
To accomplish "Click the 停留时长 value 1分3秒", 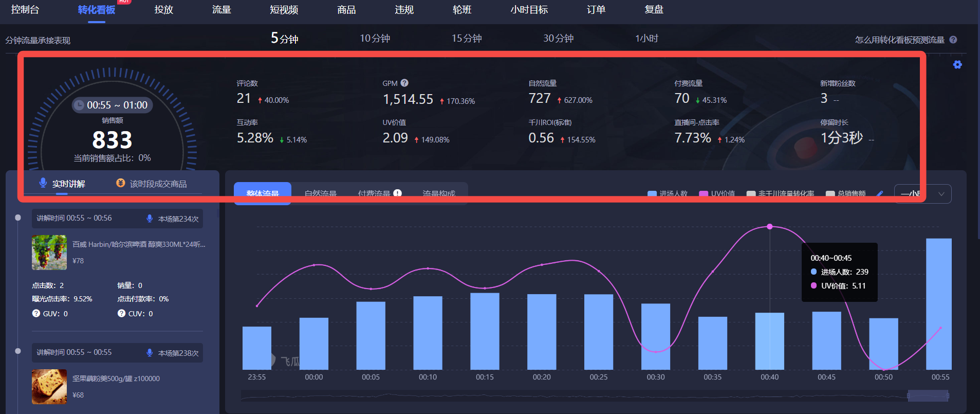I will pyautogui.click(x=841, y=138).
